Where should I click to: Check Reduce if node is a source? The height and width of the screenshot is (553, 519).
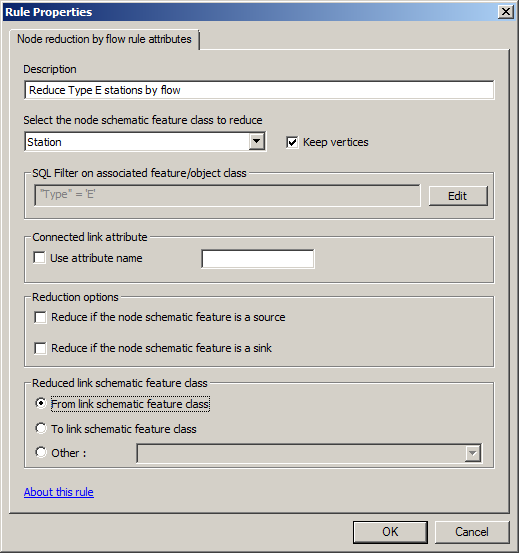[40, 317]
